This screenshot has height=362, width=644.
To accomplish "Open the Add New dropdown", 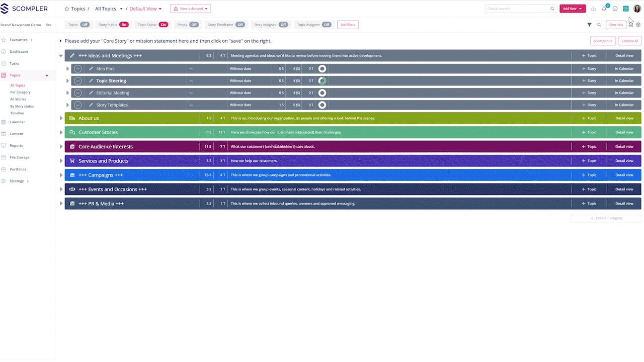I will (572, 9).
